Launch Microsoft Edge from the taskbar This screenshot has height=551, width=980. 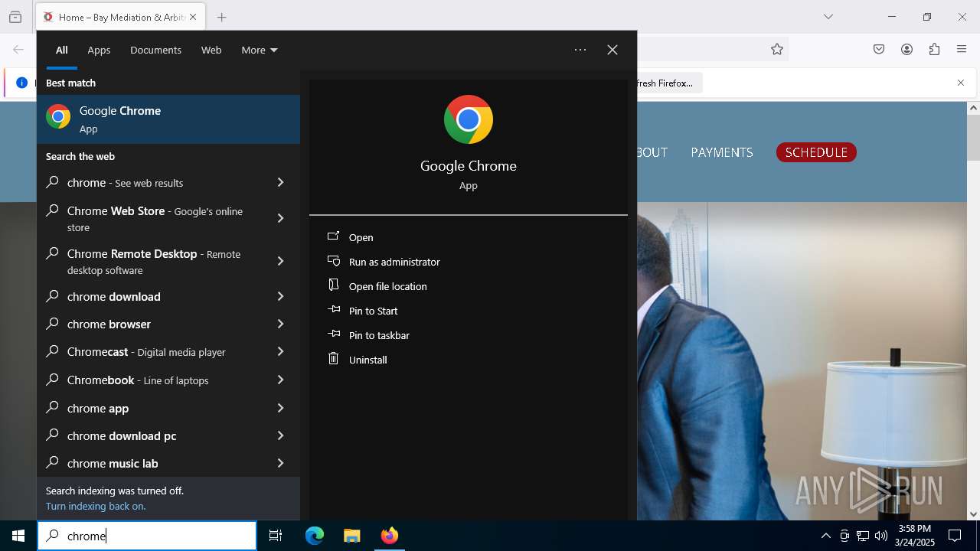(315, 536)
